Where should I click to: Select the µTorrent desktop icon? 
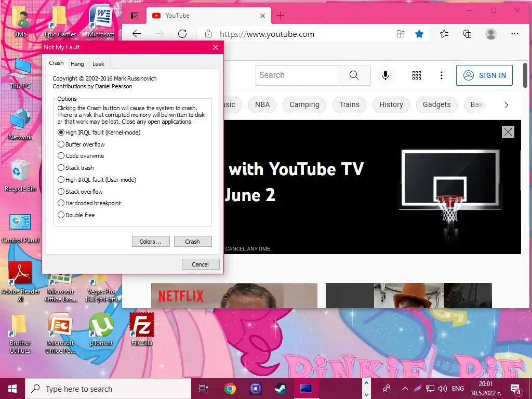101,329
